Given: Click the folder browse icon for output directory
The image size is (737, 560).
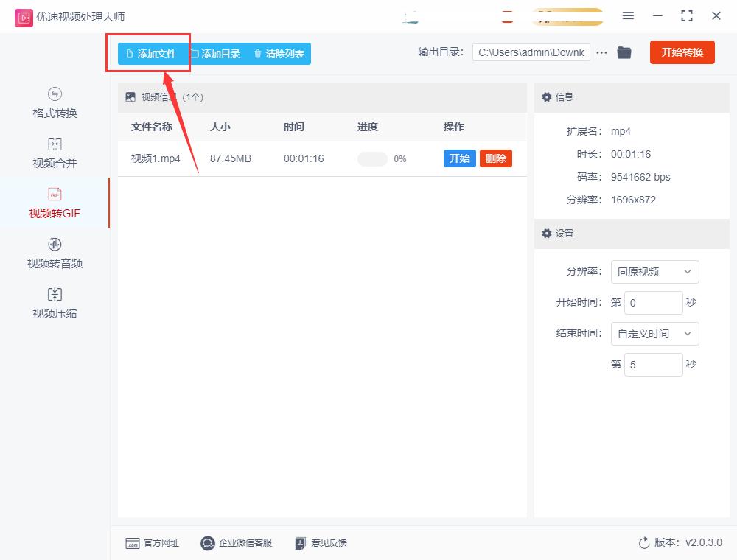Looking at the screenshot, I should click(x=624, y=52).
